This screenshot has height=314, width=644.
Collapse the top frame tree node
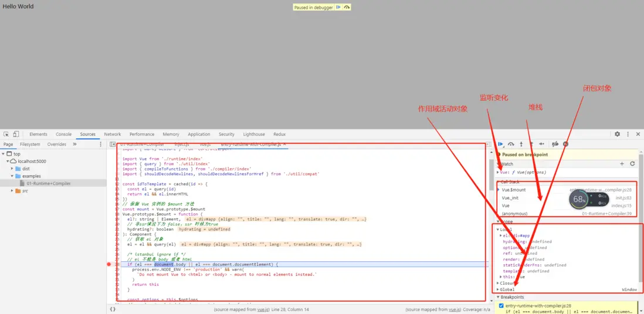click(x=4, y=154)
